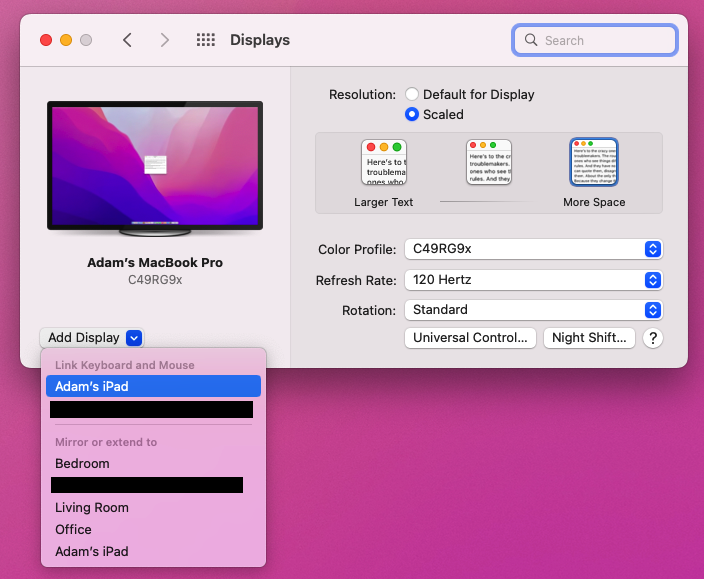Screen dimensions: 704x579
Task: Minimize the Displays window
Action: pos(66,40)
